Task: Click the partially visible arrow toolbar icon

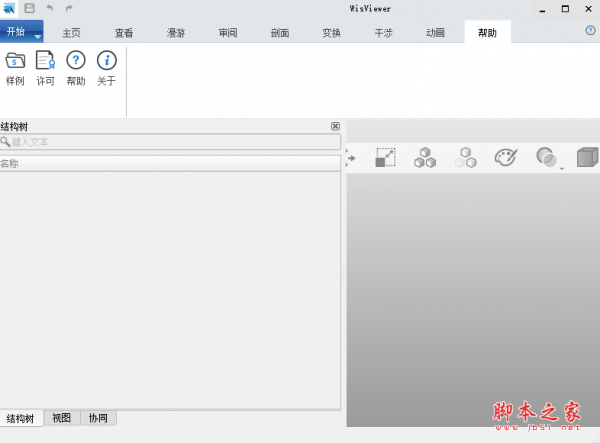Action: pyautogui.click(x=351, y=158)
